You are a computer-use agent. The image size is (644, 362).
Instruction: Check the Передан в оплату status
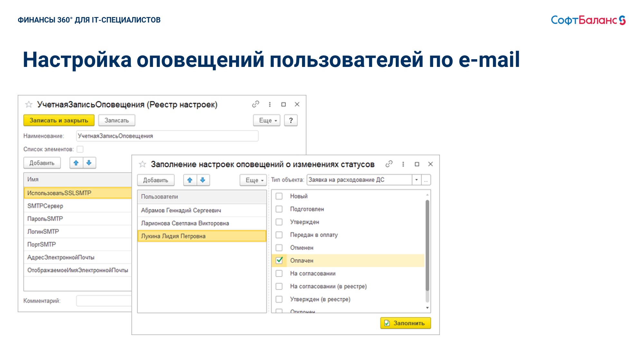pos(279,235)
